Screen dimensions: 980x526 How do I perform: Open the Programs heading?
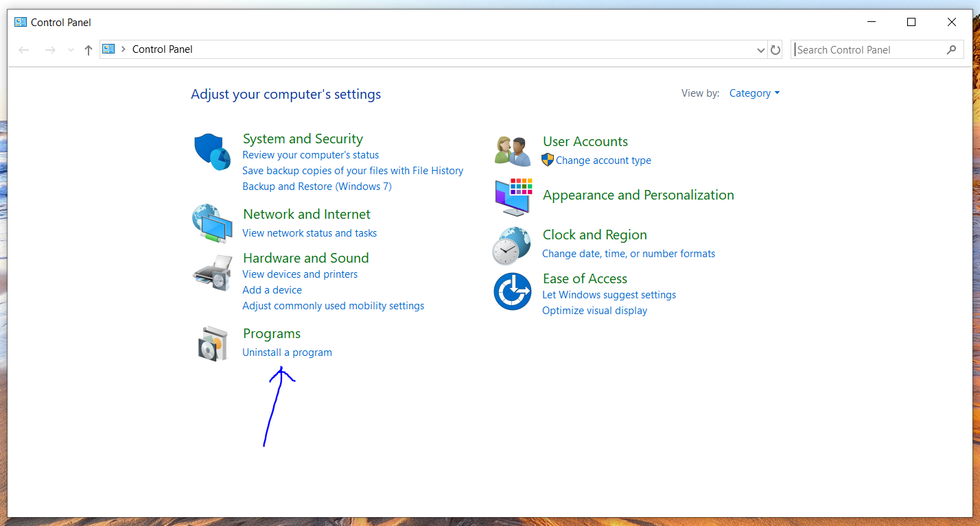coord(272,333)
